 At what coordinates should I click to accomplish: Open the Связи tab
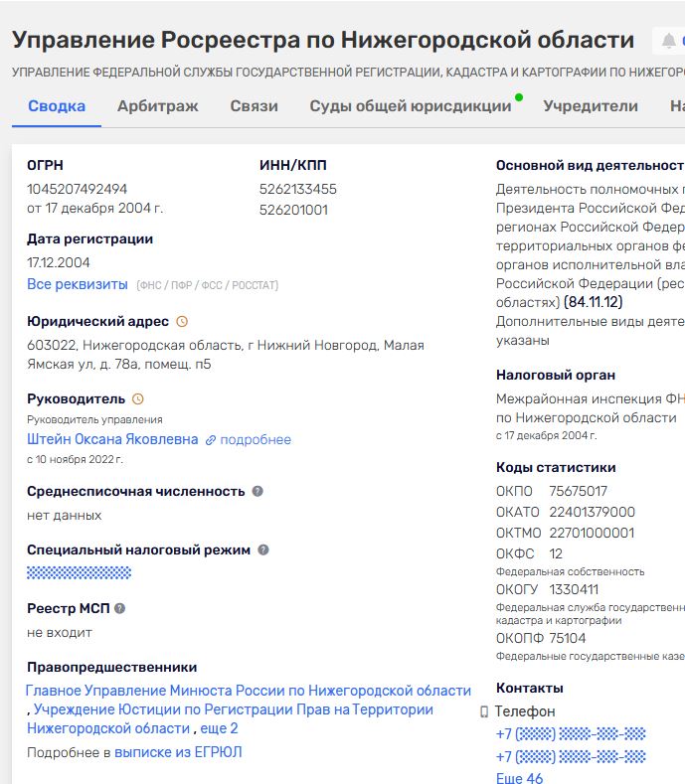click(254, 106)
